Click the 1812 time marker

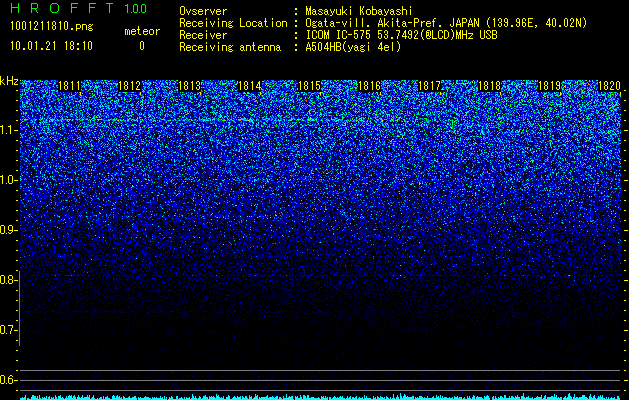point(130,86)
